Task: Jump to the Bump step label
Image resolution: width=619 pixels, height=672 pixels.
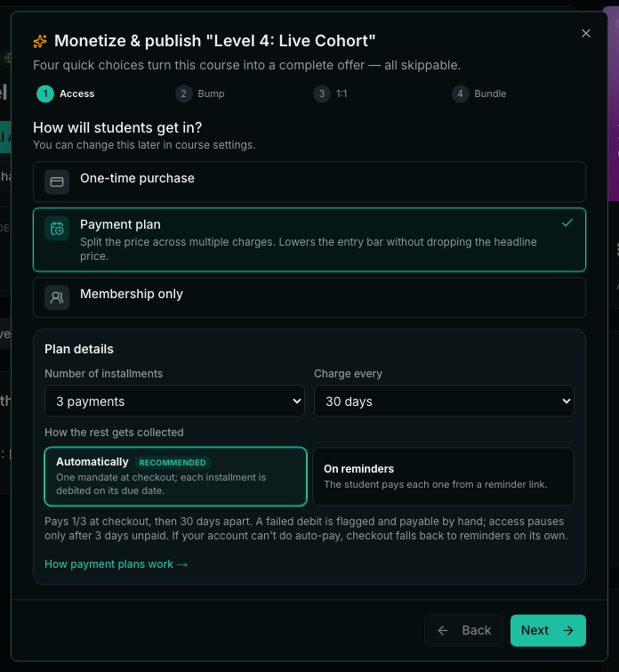Action: pyautogui.click(x=211, y=93)
